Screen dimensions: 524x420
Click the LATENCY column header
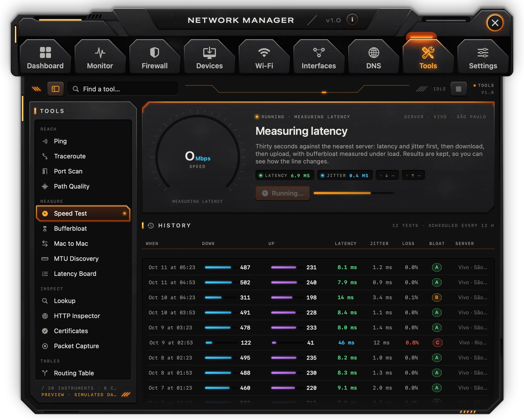coord(346,244)
